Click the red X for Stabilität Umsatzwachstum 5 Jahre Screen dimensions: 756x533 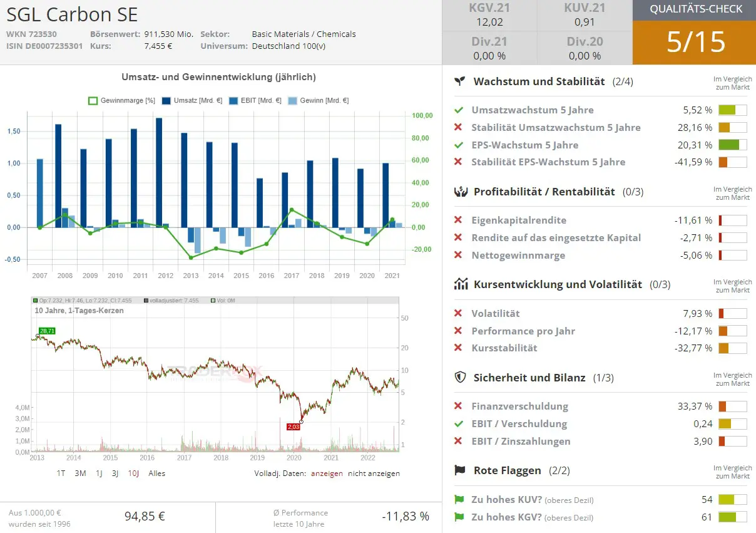pos(459,127)
